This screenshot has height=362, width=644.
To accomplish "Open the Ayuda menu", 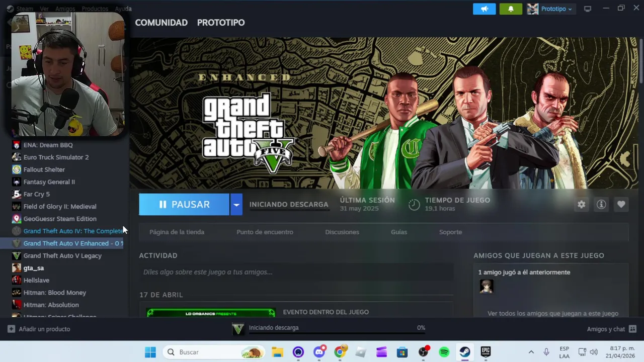I will [123, 9].
